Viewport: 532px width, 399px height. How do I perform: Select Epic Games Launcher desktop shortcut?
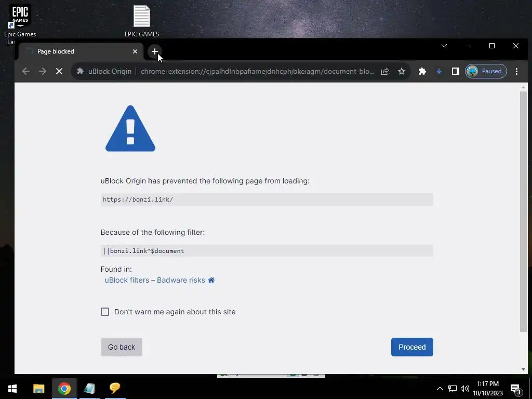pos(20,24)
